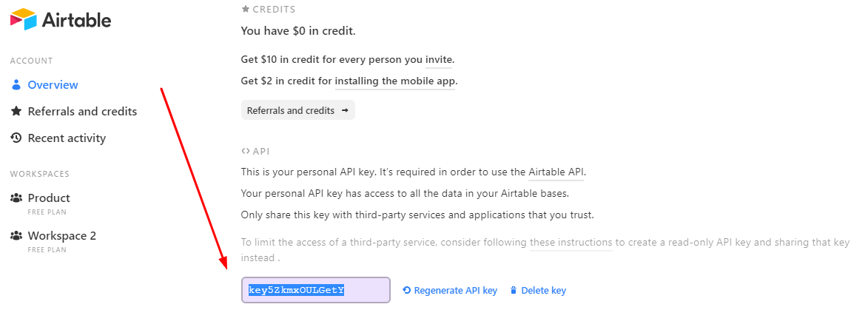Click the Regenerate API key refresh icon
Viewport: 868px width, 327px height.
[x=406, y=291]
